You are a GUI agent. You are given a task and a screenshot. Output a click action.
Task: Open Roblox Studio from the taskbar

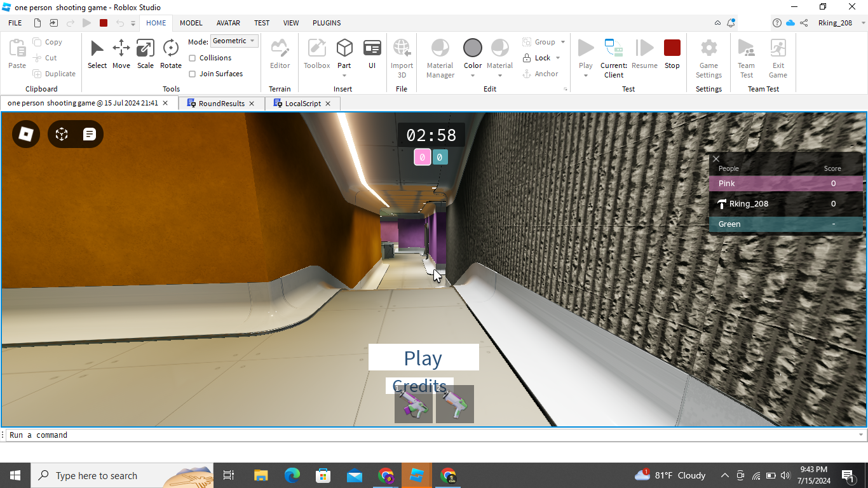[416, 475]
